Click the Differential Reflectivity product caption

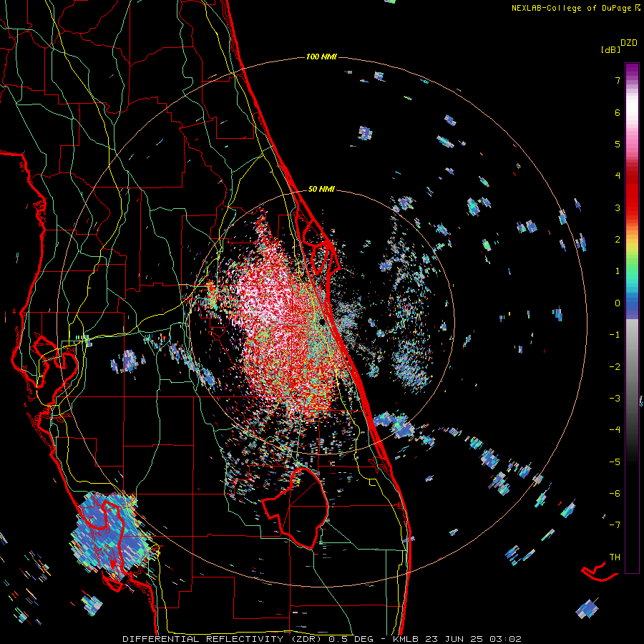point(322,639)
